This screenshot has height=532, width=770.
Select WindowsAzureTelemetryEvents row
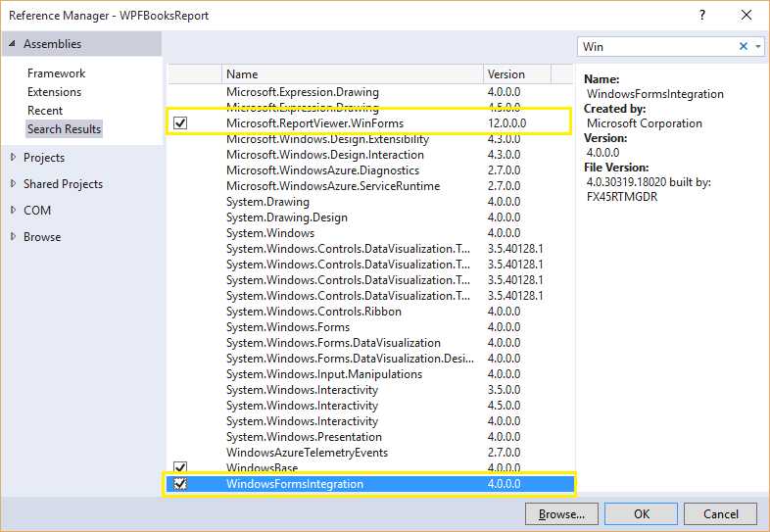(x=370, y=453)
